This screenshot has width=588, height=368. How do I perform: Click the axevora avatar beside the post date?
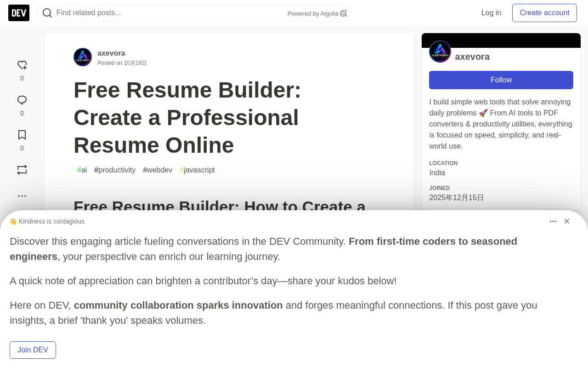(83, 57)
